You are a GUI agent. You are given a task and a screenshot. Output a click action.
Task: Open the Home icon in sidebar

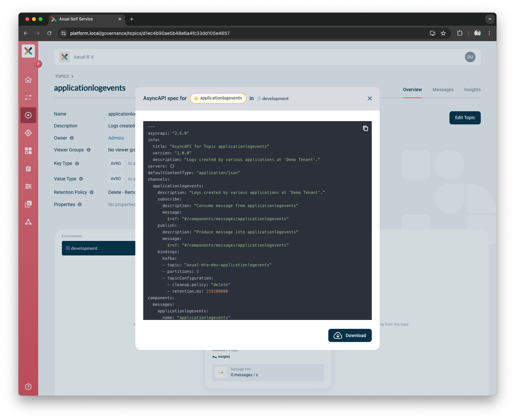[28, 80]
